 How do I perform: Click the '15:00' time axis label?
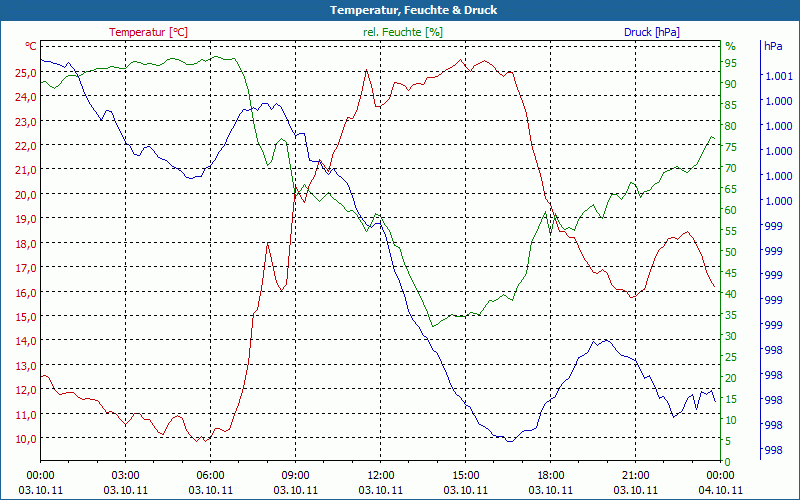tap(465, 476)
